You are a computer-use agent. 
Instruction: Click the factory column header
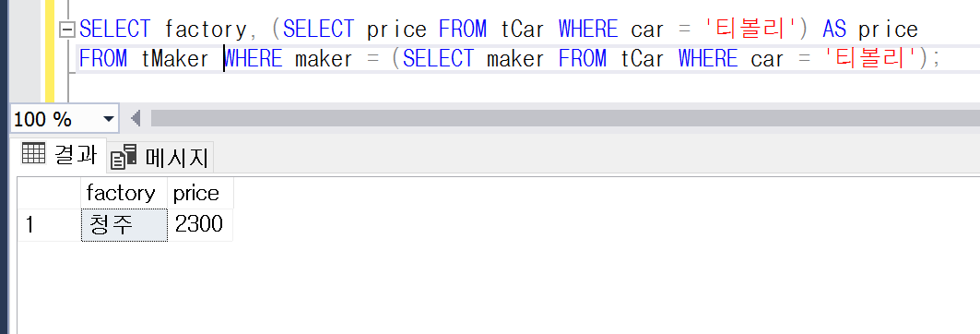point(124,193)
